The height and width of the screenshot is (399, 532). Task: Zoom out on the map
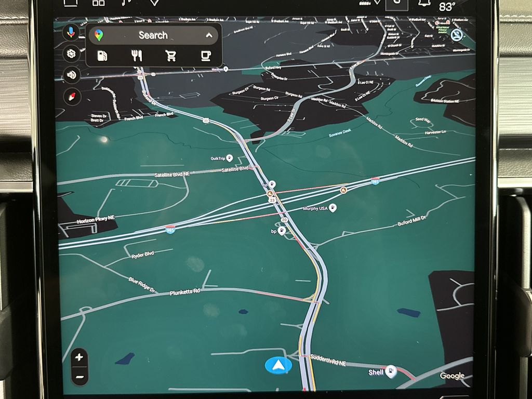[79, 377]
